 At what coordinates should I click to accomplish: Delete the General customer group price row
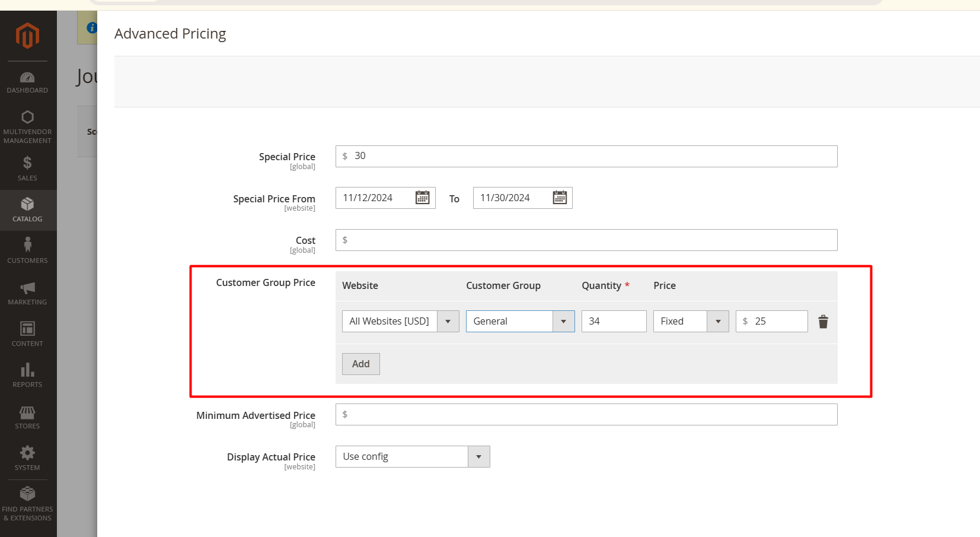pos(823,322)
